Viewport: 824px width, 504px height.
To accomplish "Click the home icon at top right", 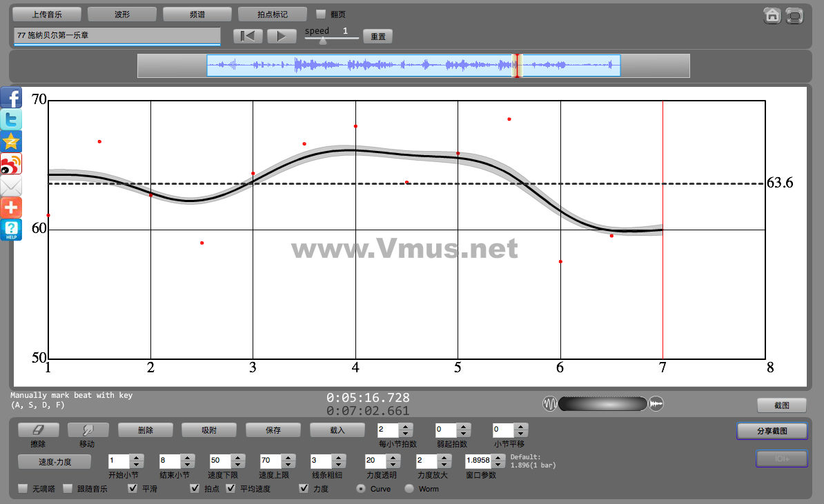I will pos(772,16).
